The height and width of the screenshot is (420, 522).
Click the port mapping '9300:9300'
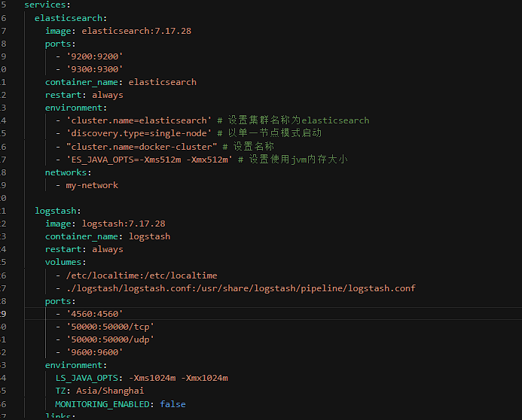point(95,69)
